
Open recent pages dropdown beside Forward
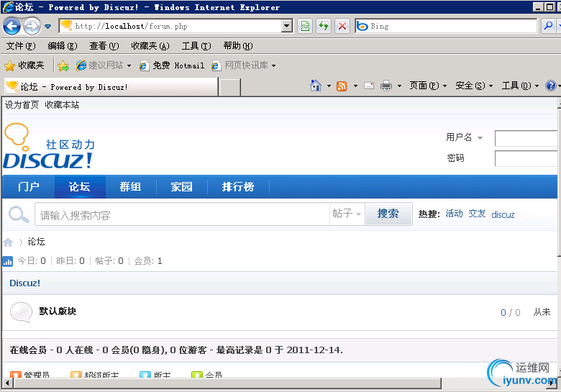coord(48,27)
